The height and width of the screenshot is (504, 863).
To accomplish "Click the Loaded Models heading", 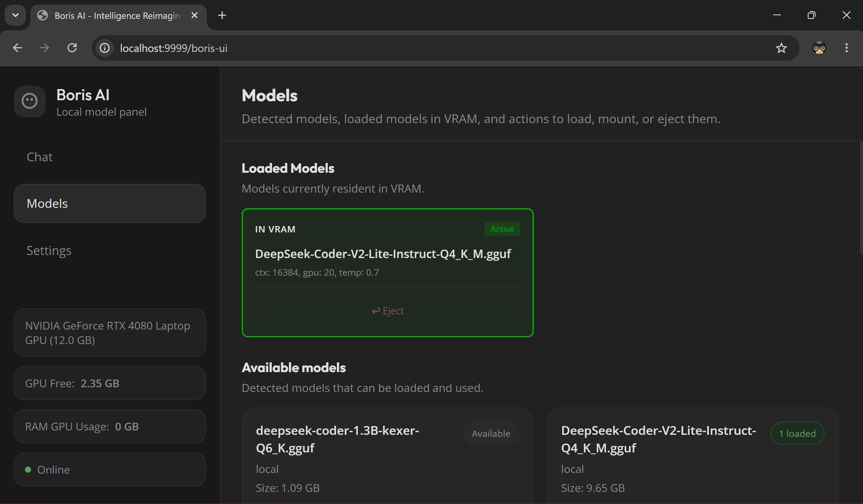I will click(288, 168).
